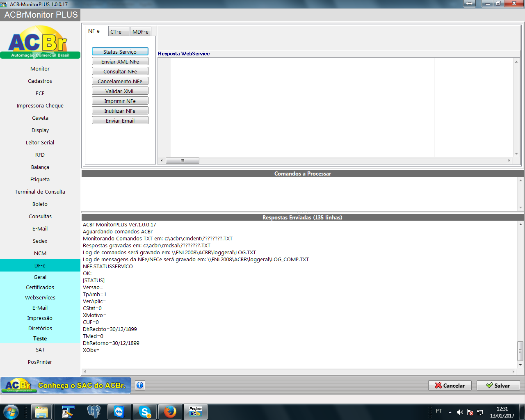The image size is (525, 420).
Task: Open the Cadastros section
Action: point(40,81)
